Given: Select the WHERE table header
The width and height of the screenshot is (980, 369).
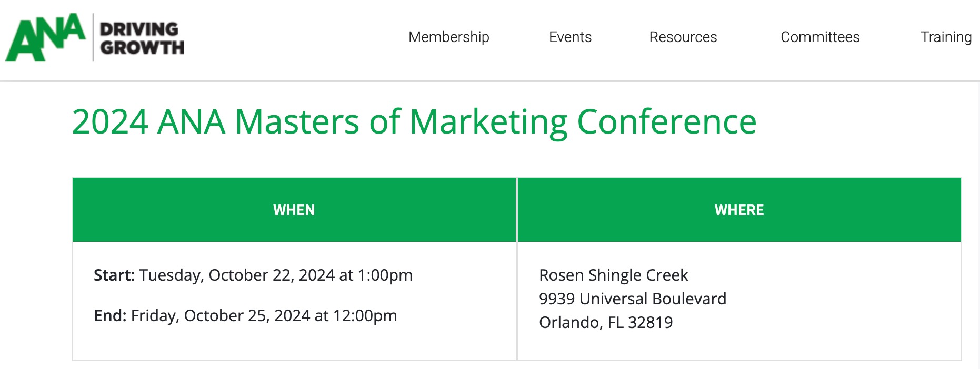Looking at the screenshot, I should click(x=739, y=210).
